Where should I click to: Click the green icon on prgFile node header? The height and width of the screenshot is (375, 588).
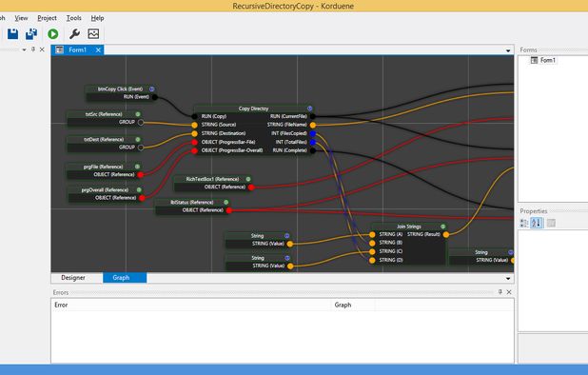pos(137,167)
